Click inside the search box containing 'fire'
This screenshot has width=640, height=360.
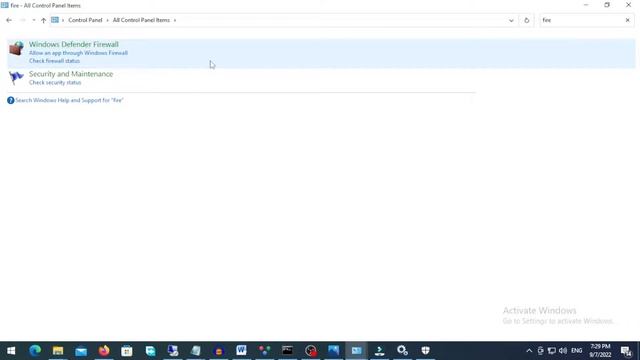(x=582, y=20)
